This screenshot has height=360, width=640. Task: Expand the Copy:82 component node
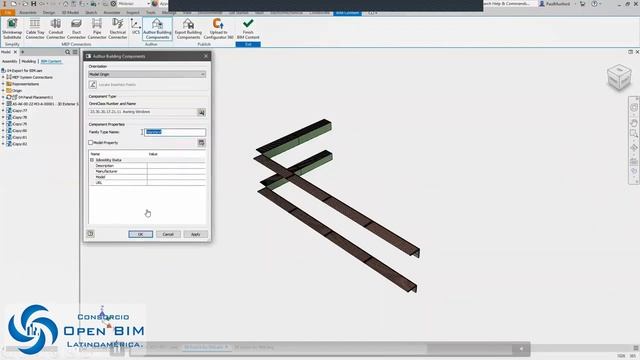[3, 144]
